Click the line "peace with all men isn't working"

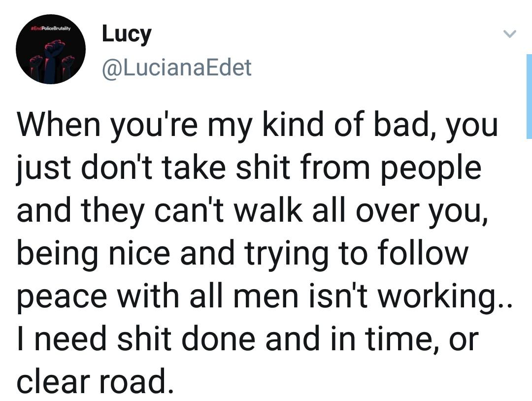click(265, 296)
